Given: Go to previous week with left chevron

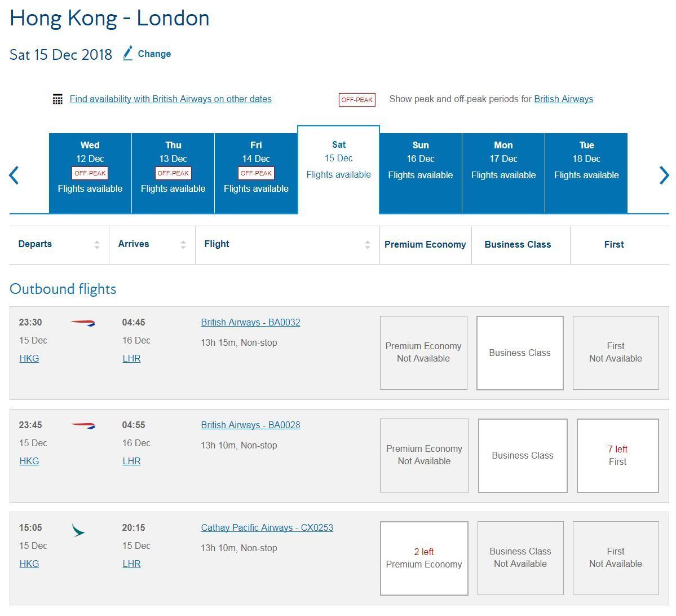Looking at the screenshot, I should (x=14, y=175).
